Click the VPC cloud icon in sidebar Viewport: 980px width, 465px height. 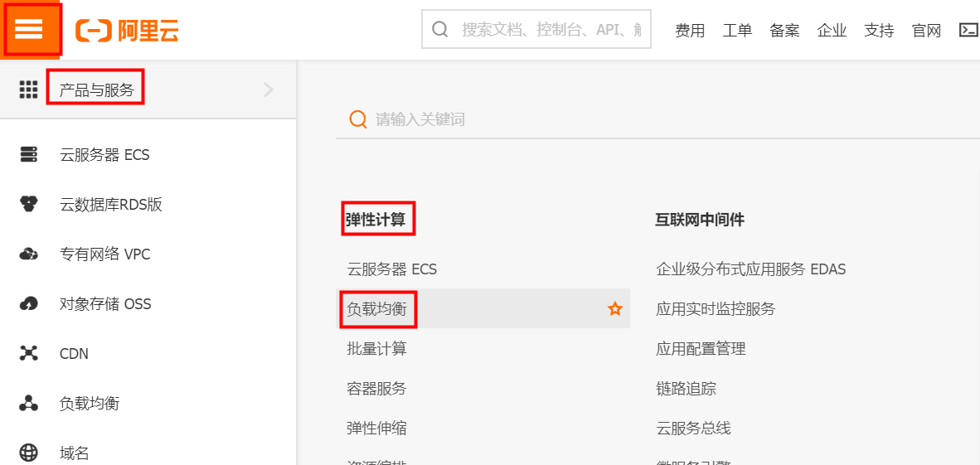click(29, 254)
